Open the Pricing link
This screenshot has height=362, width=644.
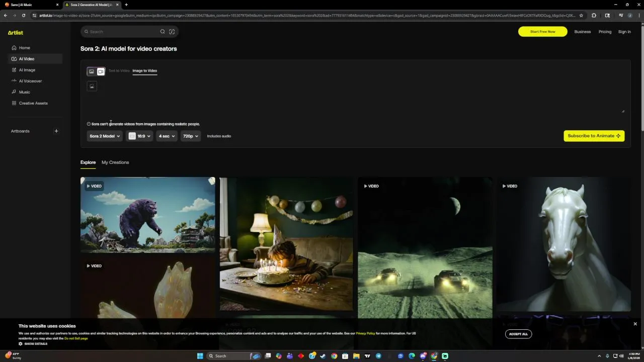click(x=605, y=32)
